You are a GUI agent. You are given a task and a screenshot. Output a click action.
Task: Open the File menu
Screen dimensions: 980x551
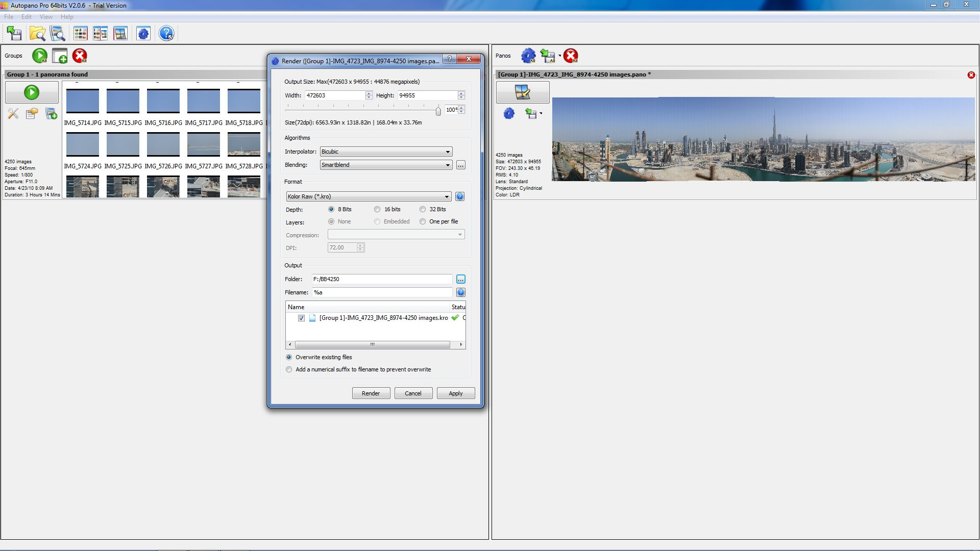pos(9,17)
